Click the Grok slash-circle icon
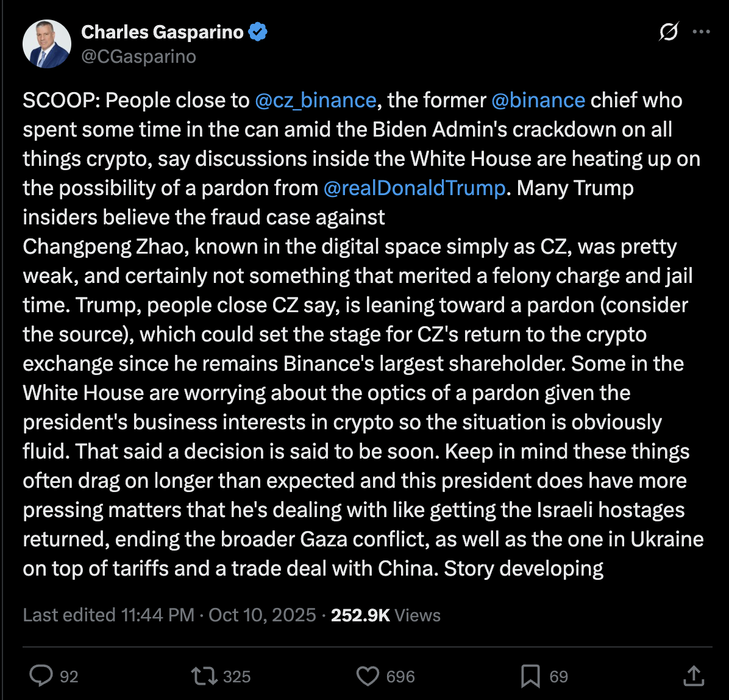This screenshot has height=700, width=729. click(x=669, y=33)
